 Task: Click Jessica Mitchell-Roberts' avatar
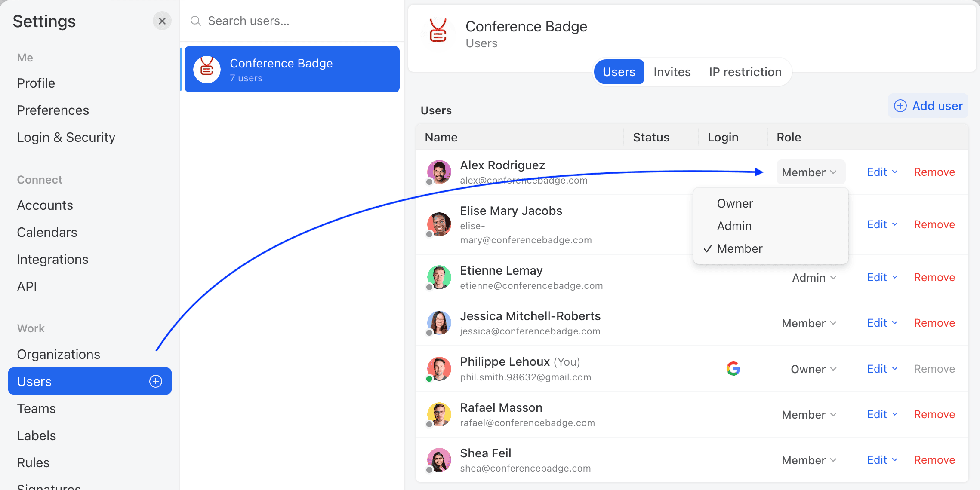pyautogui.click(x=439, y=323)
